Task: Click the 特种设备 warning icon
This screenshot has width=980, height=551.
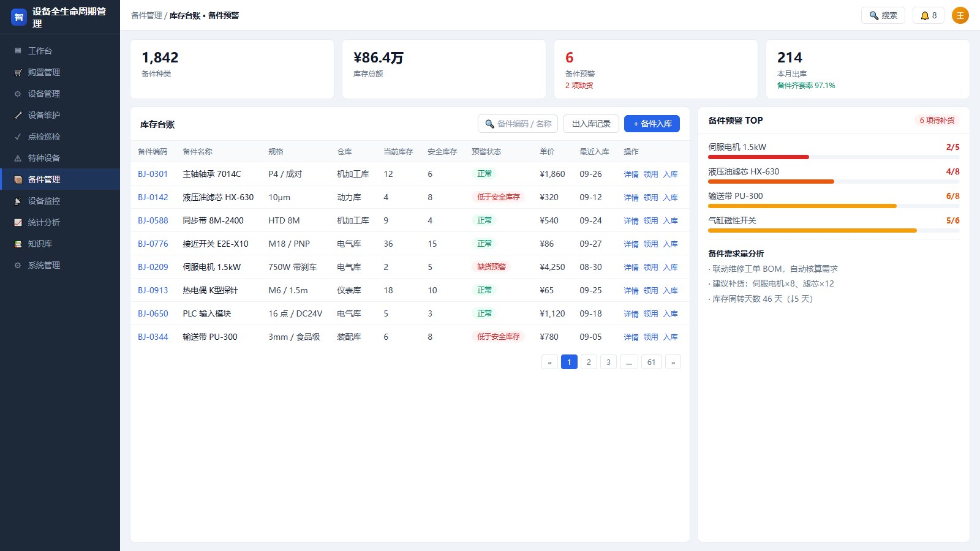Action: 18,158
